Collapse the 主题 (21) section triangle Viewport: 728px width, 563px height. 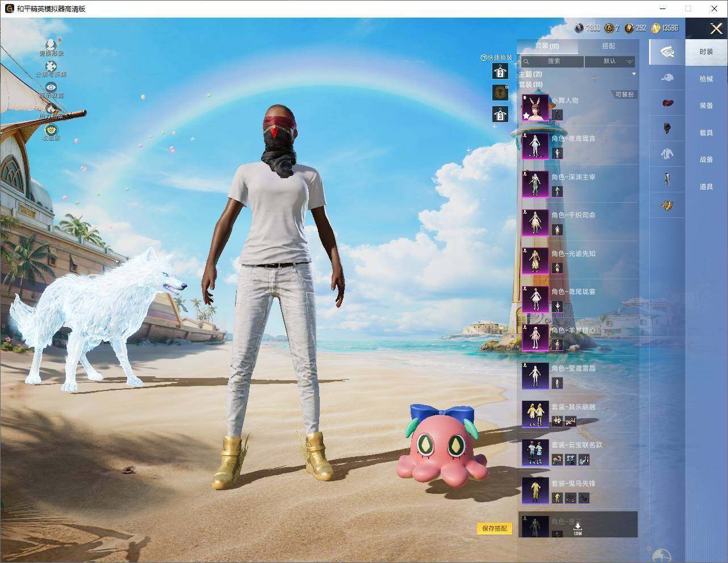click(x=634, y=74)
